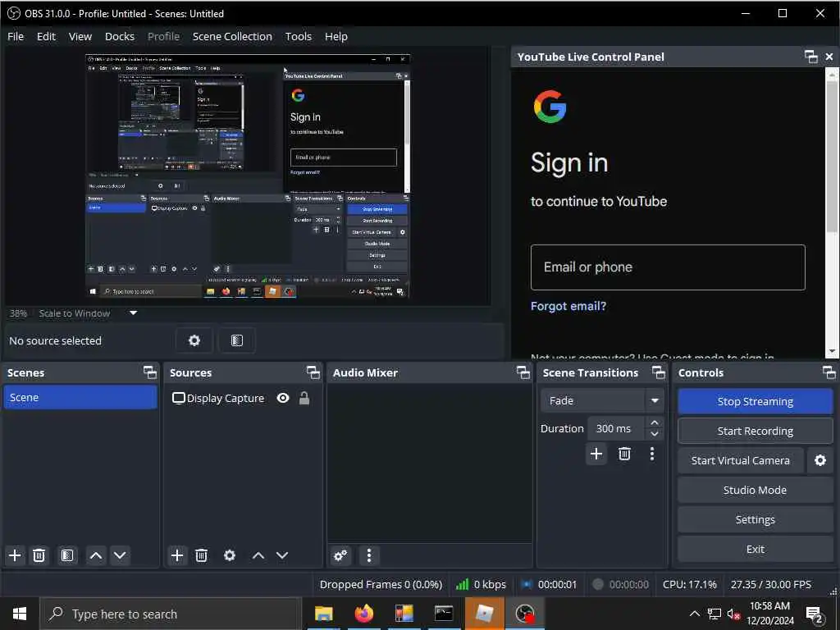The height and width of the screenshot is (630, 840).
Task: Open virtual camera settings gear
Action: click(x=820, y=461)
